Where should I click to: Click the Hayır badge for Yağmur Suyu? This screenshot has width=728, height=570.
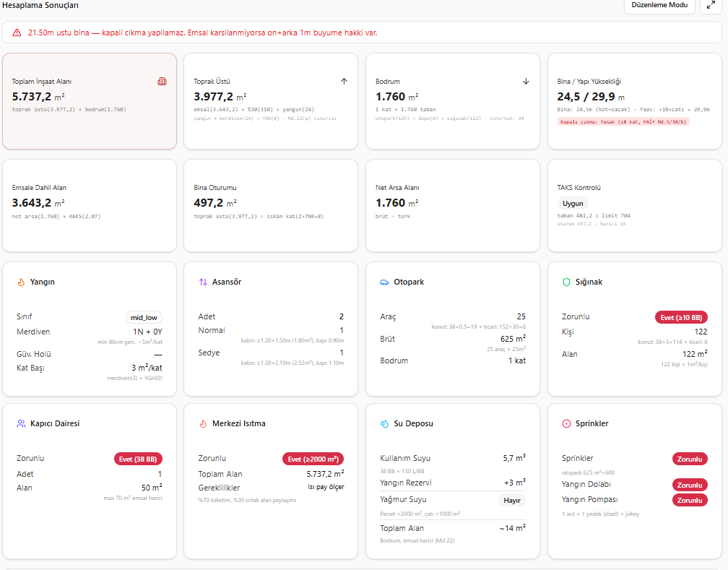512,501
